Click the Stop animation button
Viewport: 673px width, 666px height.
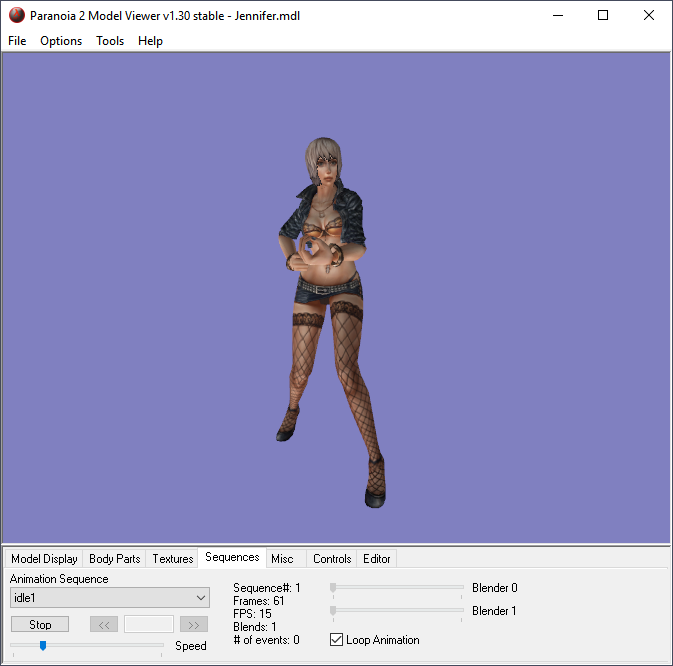point(40,624)
